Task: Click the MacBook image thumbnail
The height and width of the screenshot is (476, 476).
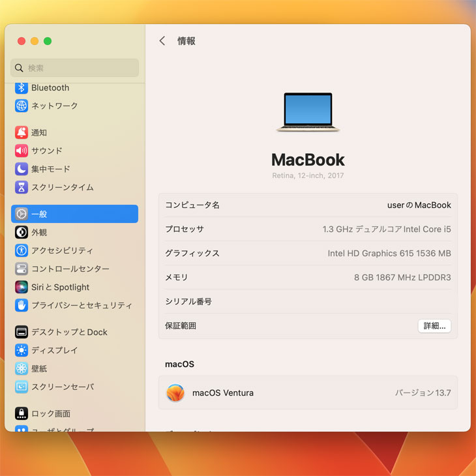Action: pos(308,112)
